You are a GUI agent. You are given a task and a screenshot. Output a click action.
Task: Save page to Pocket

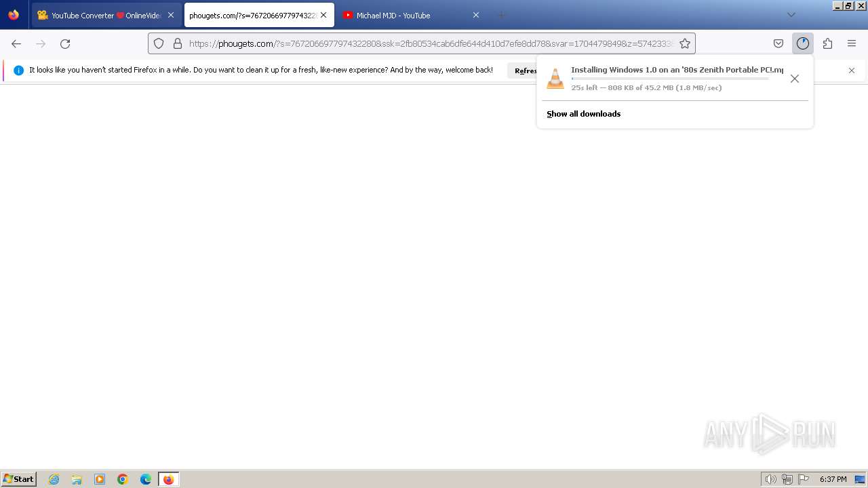[778, 43]
